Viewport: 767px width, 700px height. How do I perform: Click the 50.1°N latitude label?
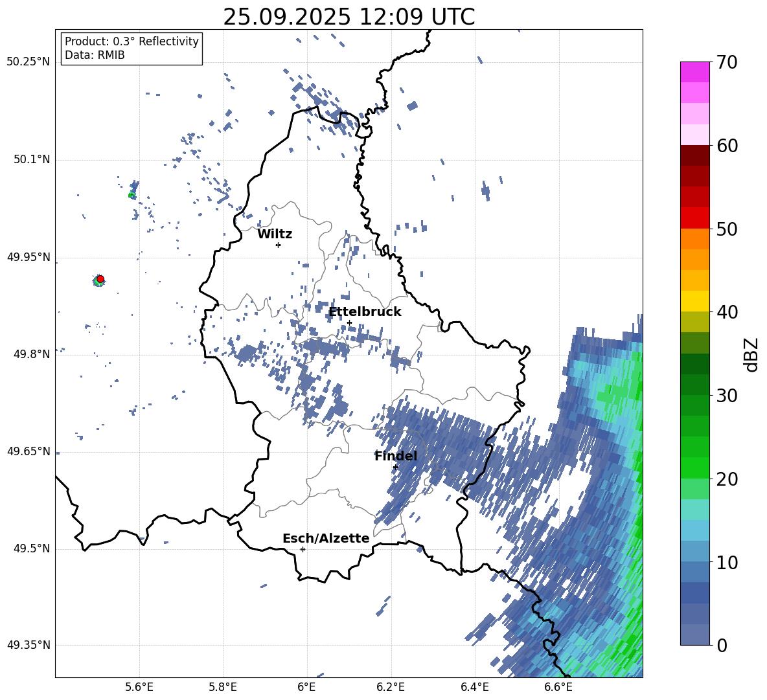click(x=32, y=160)
